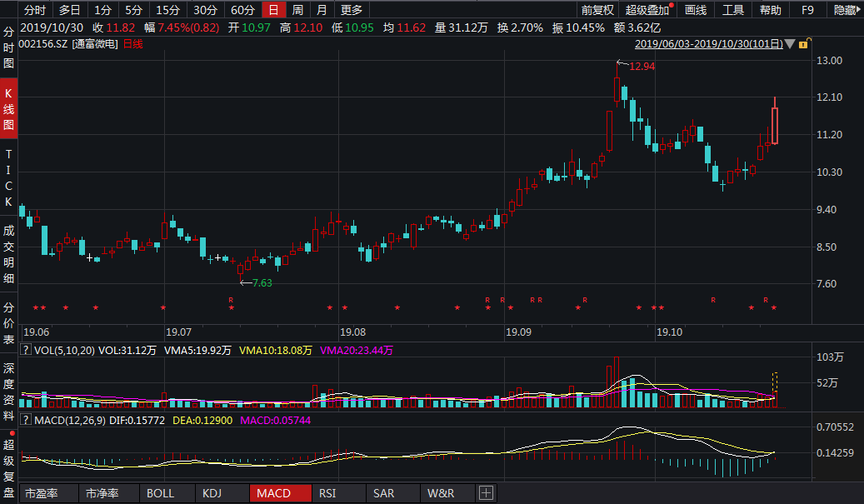Select the 5分 period
This screenshot has height=504, width=864.
coord(133,10)
